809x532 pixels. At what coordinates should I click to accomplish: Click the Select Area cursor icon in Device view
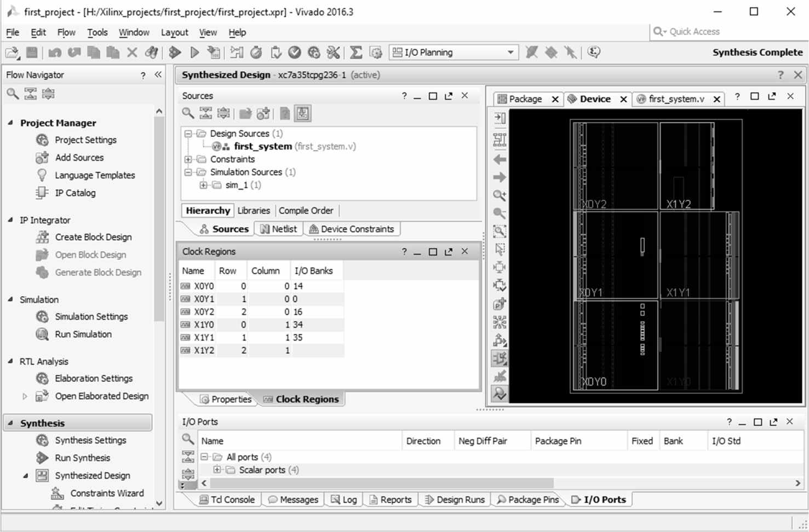click(x=500, y=249)
